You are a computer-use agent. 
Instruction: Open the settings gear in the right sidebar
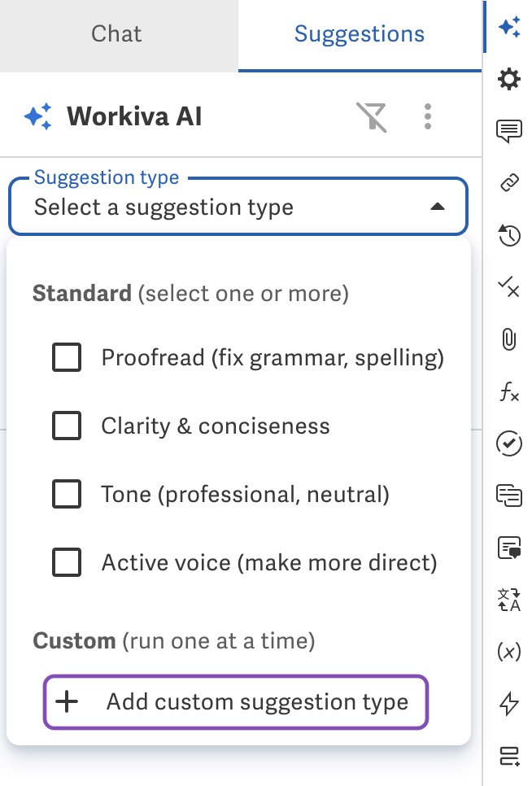click(x=509, y=79)
